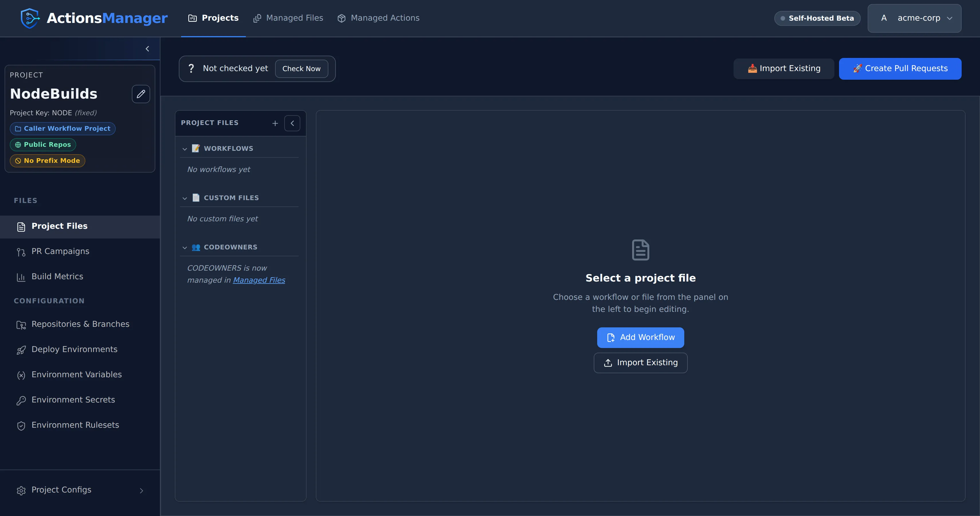The image size is (980, 516).
Task: Open the Projects tab
Action: [x=213, y=18]
